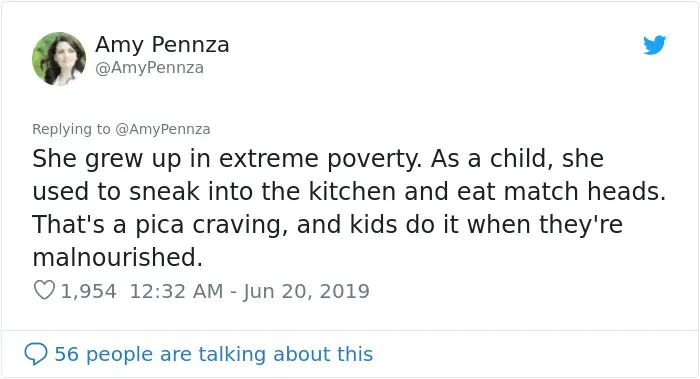This screenshot has width=700, height=379.
Task: Click 'match heads' in tweet body
Action: point(581,192)
